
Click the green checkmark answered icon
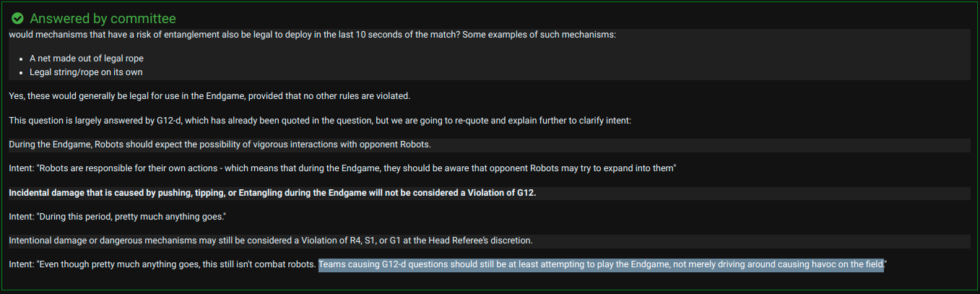[18, 18]
